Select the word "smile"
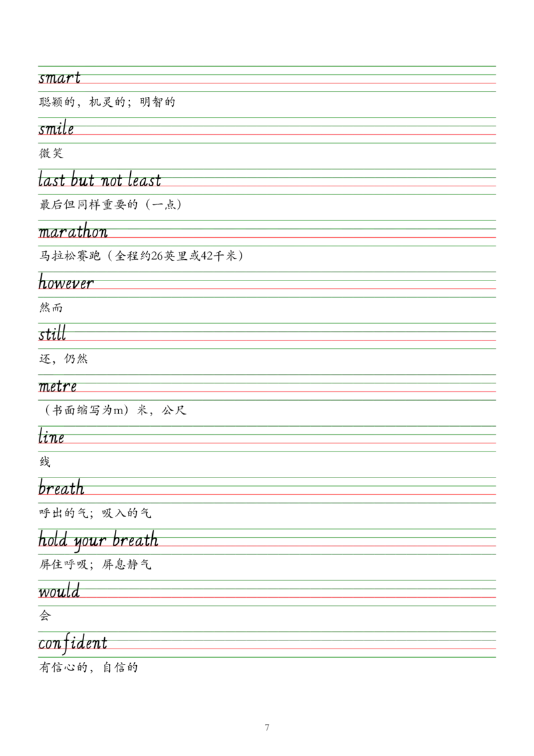 point(56,129)
